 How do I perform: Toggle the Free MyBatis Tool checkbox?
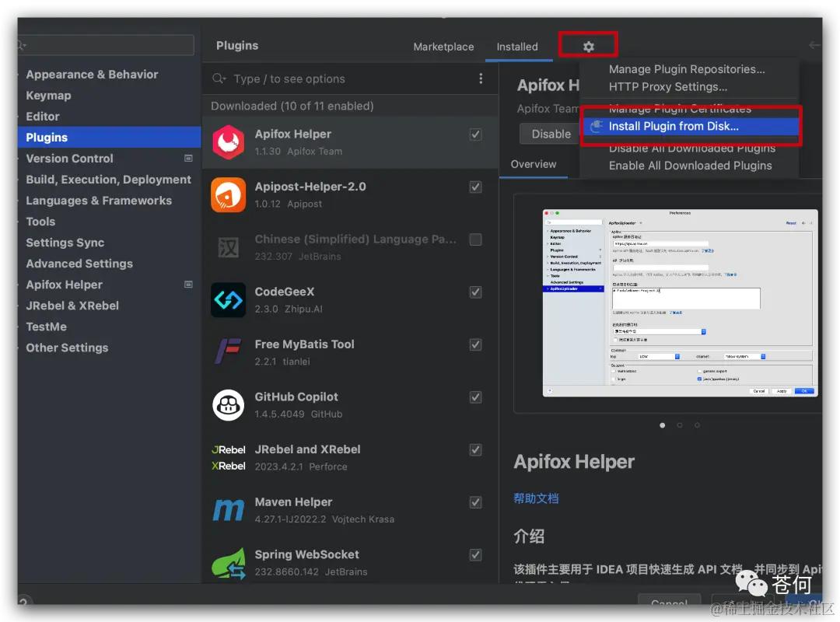tap(475, 344)
